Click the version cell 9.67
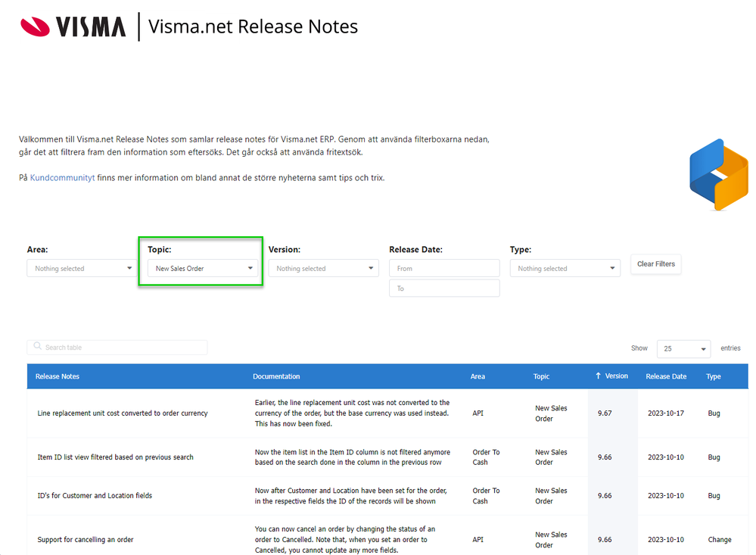 click(605, 413)
